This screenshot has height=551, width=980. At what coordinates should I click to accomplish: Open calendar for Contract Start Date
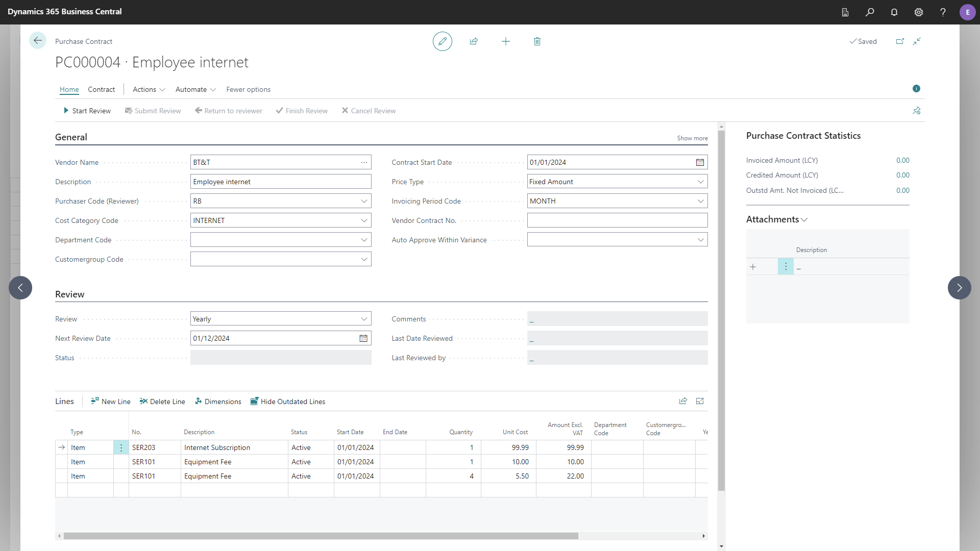point(700,162)
